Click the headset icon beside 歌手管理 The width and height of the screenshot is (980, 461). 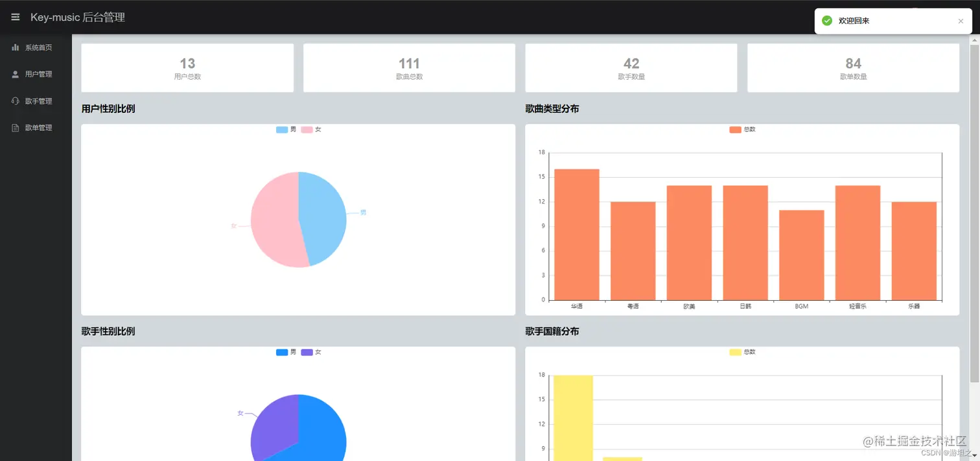[x=16, y=101]
